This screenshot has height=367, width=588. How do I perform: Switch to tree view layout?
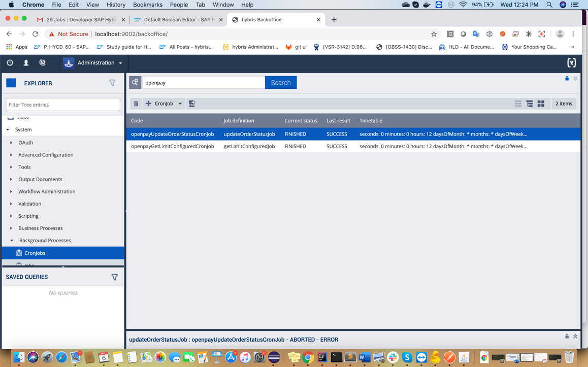[x=530, y=104]
